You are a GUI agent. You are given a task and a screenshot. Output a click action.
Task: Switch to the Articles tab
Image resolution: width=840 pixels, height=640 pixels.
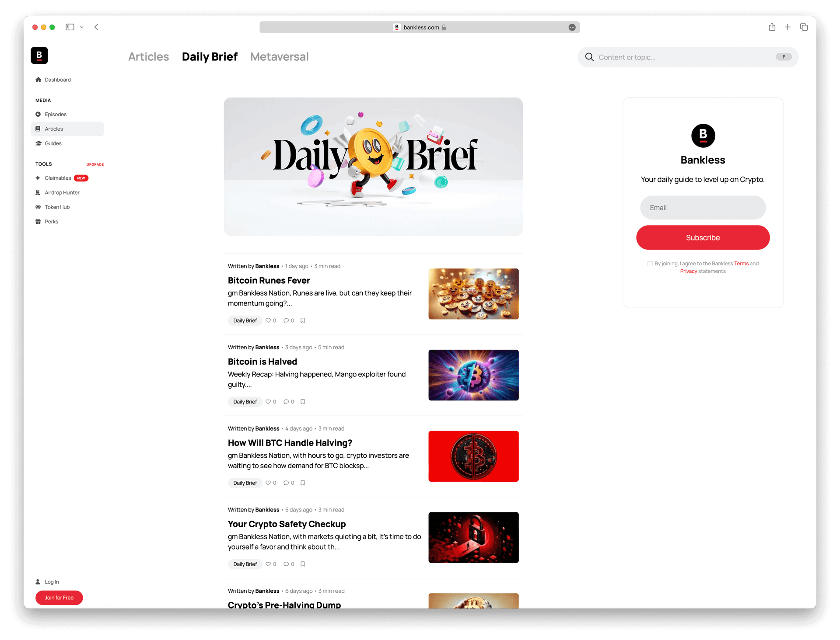(149, 56)
